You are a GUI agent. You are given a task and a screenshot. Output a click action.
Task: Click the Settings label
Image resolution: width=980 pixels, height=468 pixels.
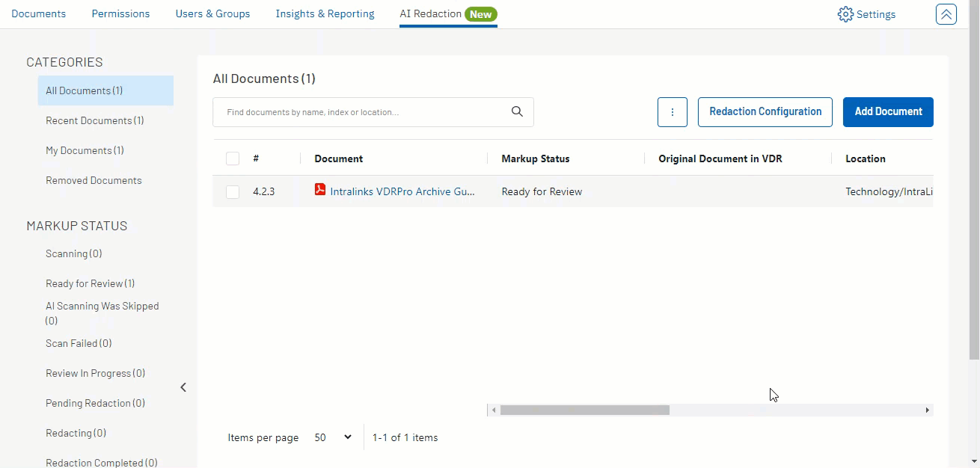tap(876, 14)
